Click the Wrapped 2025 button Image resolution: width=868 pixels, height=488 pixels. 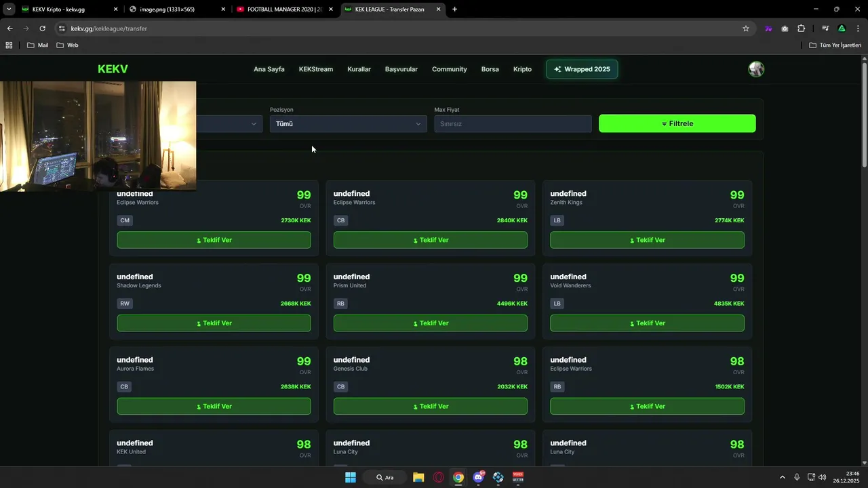582,69
